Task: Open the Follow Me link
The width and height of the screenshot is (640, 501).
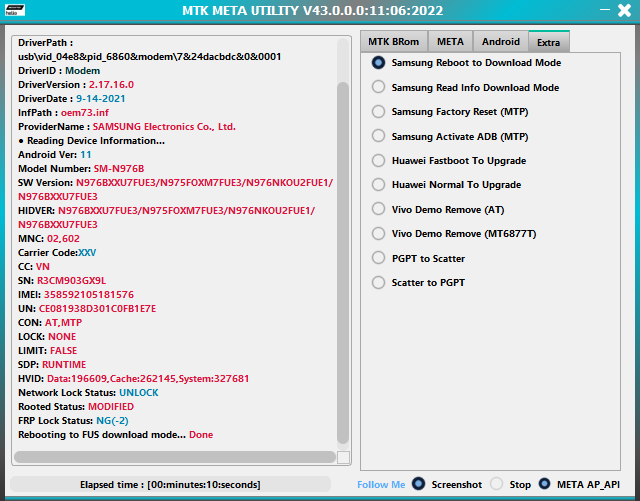Action: pyautogui.click(x=381, y=485)
